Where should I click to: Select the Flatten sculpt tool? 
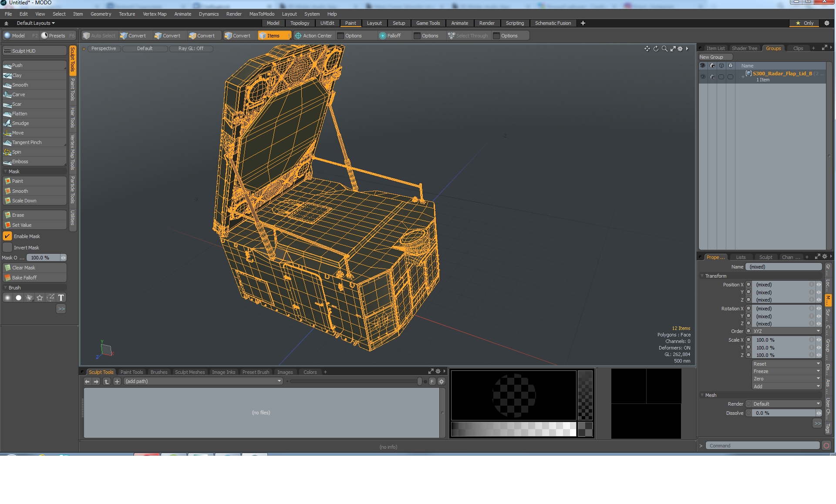(x=34, y=114)
